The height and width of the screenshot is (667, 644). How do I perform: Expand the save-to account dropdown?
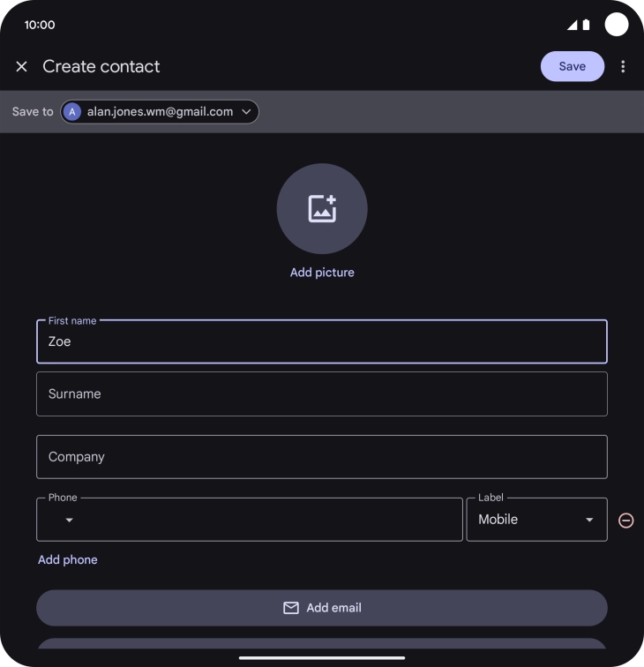(247, 112)
